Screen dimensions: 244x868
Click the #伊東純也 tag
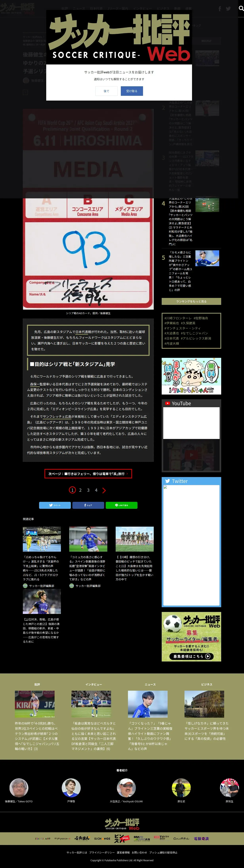pyautogui.click(x=172, y=323)
